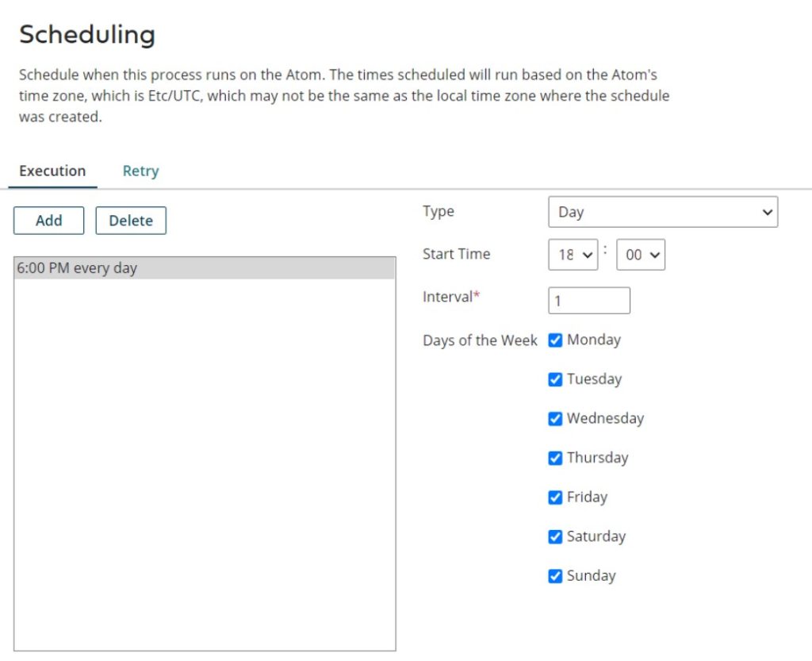
Task: Uncheck the Tuesday checkbox
Action: 555,379
